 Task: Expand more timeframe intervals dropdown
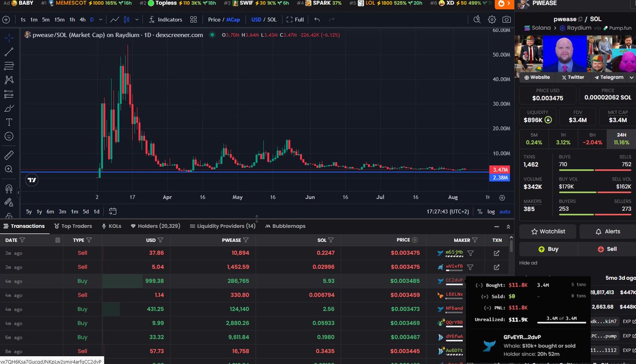pyautogui.click(x=101, y=20)
